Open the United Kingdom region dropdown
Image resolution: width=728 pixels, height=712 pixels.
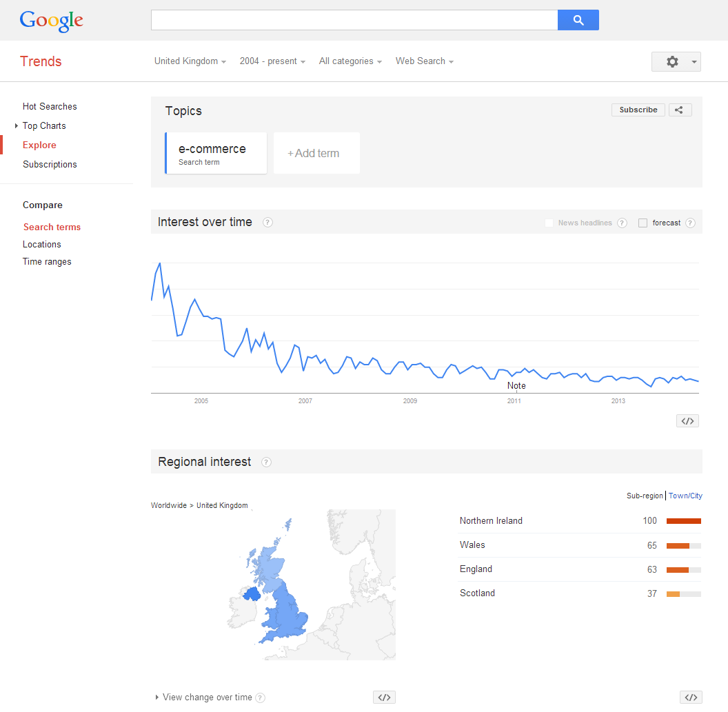click(x=190, y=61)
